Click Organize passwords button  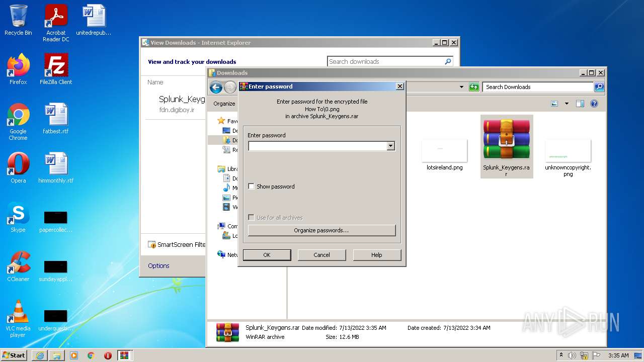[x=321, y=230]
